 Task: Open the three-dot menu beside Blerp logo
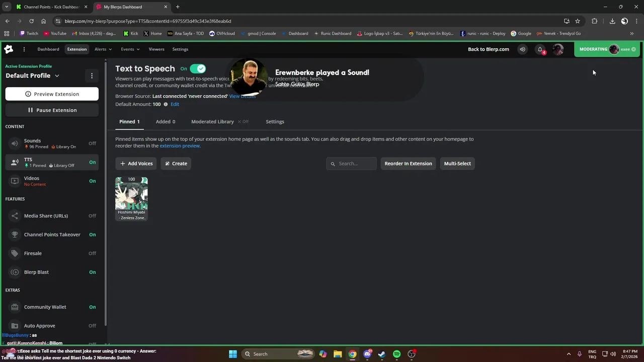(x=24, y=49)
